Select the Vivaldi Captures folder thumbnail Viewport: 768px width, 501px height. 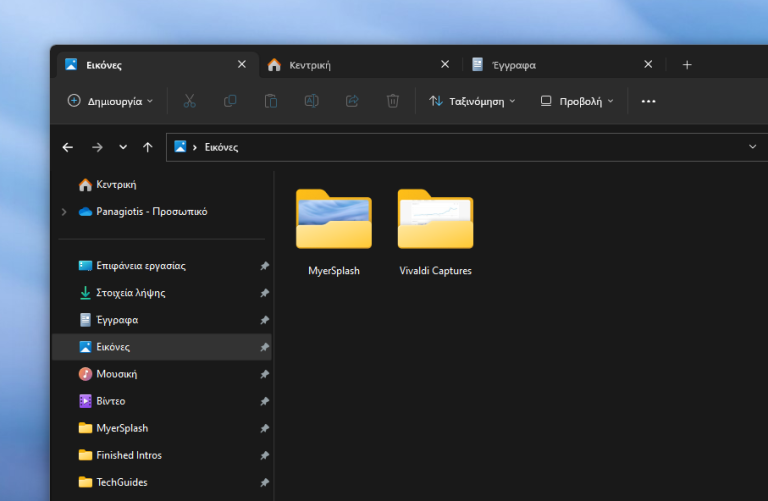(435, 219)
